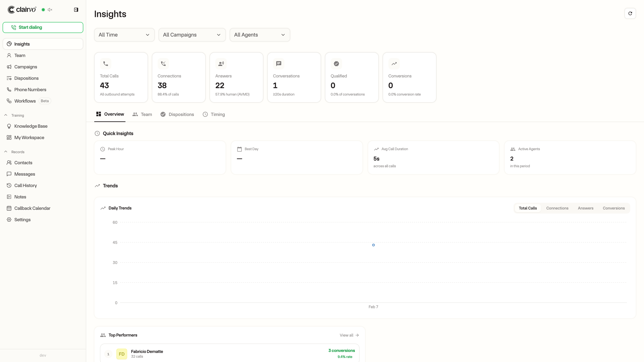Open the All Agents dropdown
644x362 pixels.
[x=259, y=35]
